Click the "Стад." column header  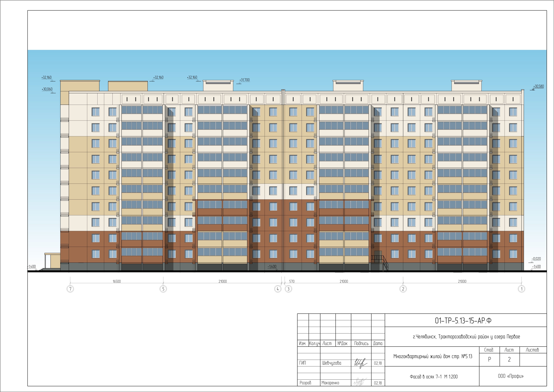(x=489, y=350)
